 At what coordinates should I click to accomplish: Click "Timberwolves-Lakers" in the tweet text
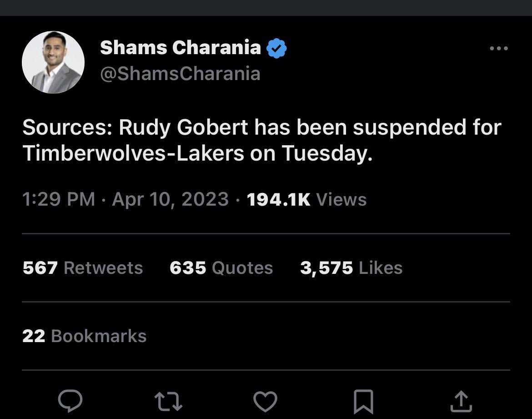(x=133, y=154)
